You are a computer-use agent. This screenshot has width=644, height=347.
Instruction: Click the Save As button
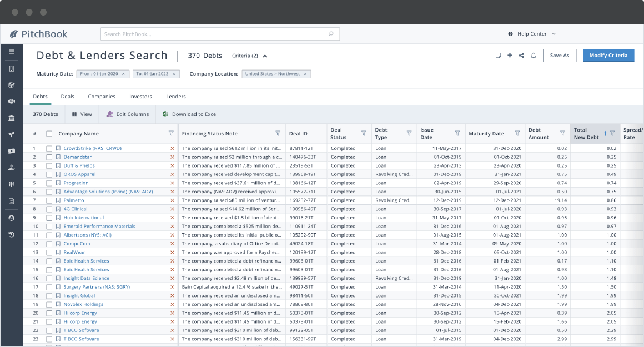560,56
